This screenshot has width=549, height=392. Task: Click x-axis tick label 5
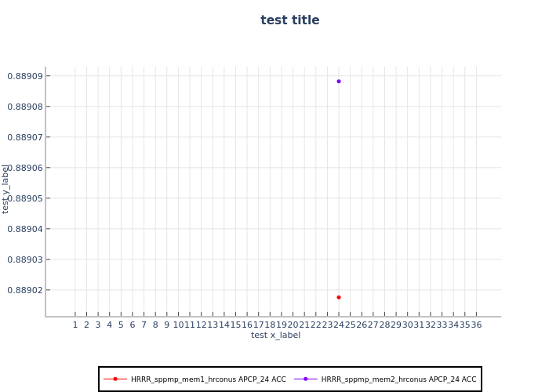(121, 325)
